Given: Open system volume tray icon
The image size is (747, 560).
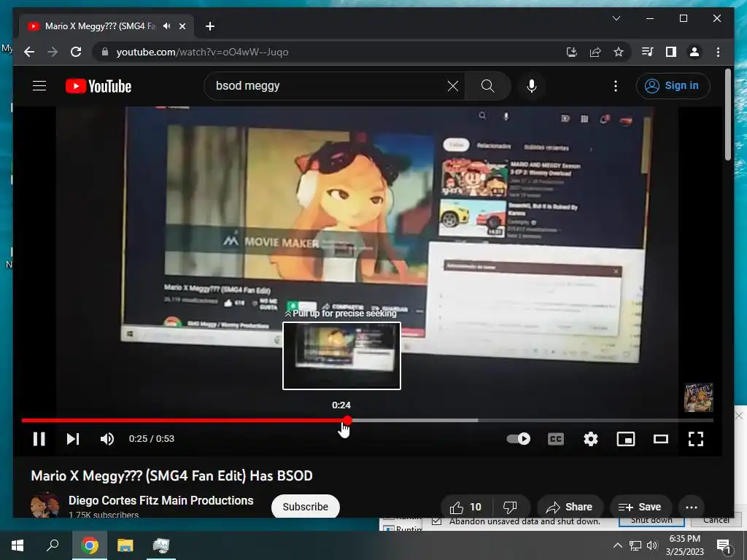Looking at the screenshot, I should [x=652, y=545].
